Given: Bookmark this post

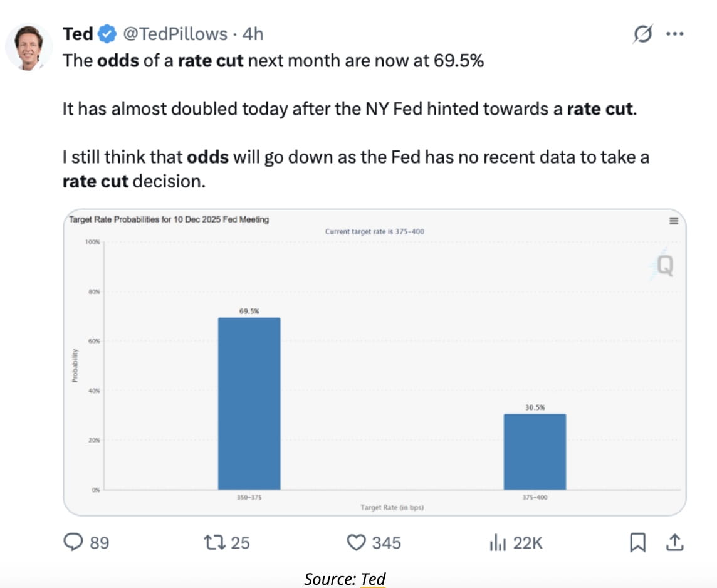Looking at the screenshot, I should tap(637, 542).
